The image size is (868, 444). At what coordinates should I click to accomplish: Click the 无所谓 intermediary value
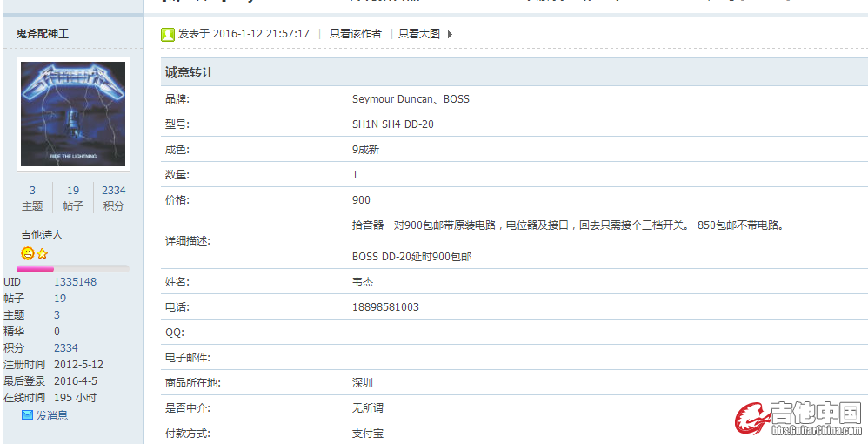coord(368,408)
